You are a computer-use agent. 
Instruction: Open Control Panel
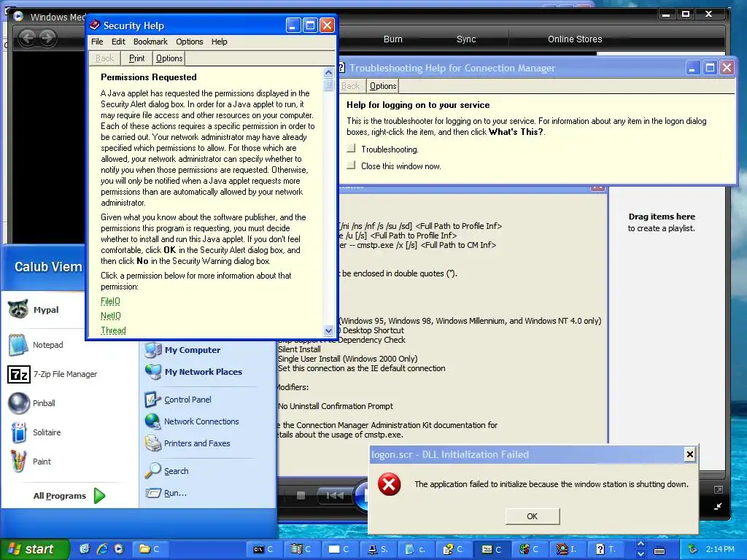coord(178,400)
